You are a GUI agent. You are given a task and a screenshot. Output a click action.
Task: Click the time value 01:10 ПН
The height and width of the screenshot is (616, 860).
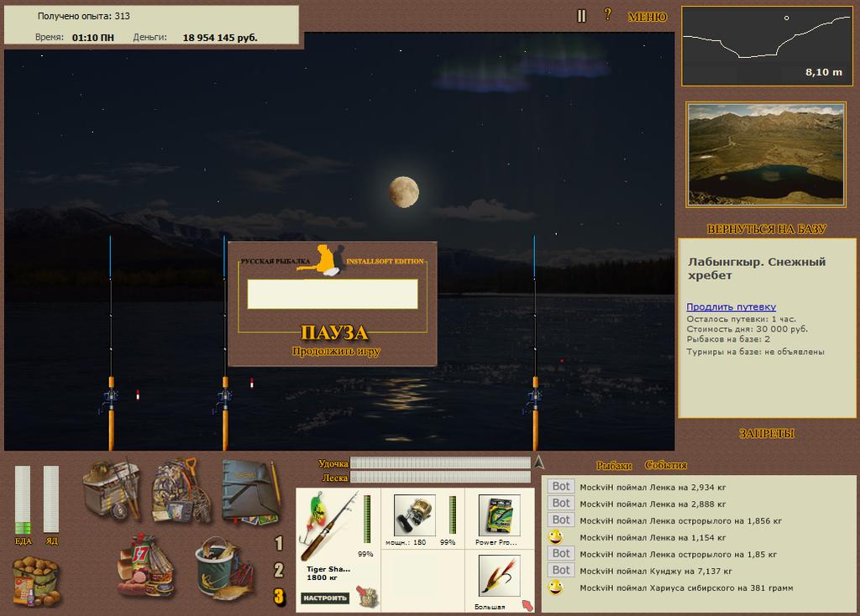93,38
